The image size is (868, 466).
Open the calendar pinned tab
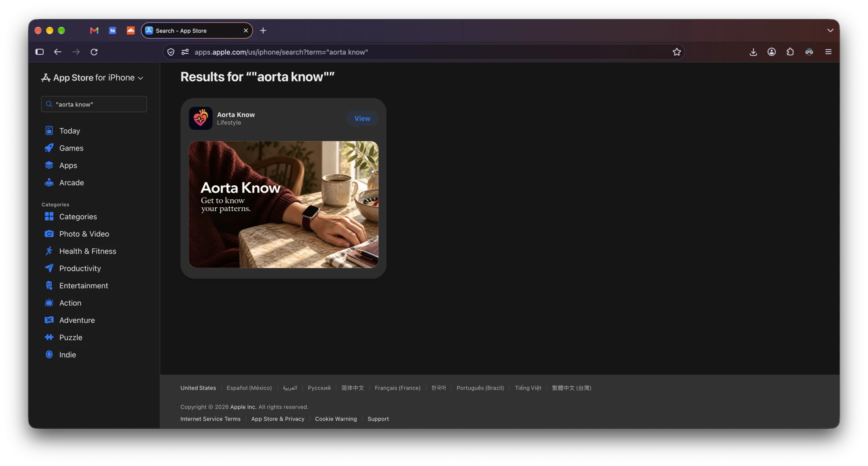pos(112,31)
